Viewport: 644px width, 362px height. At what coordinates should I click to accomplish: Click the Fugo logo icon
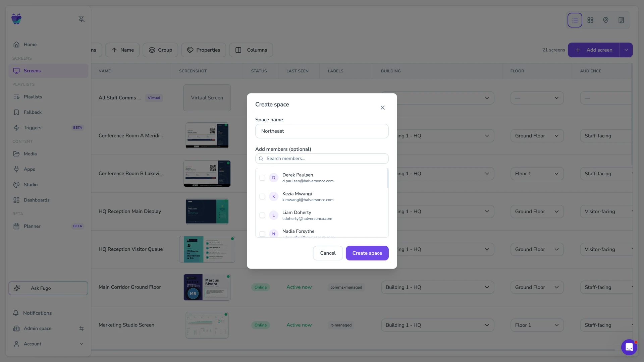tap(16, 19)
